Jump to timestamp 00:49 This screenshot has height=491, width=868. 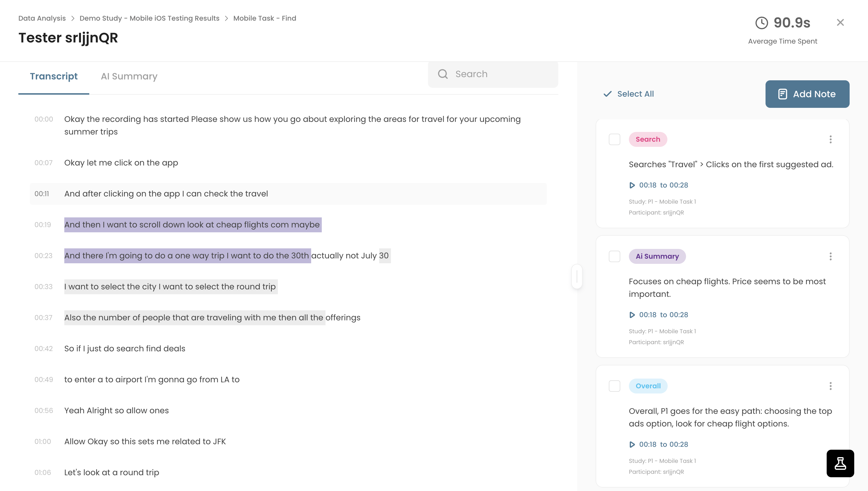coord(44,380)
